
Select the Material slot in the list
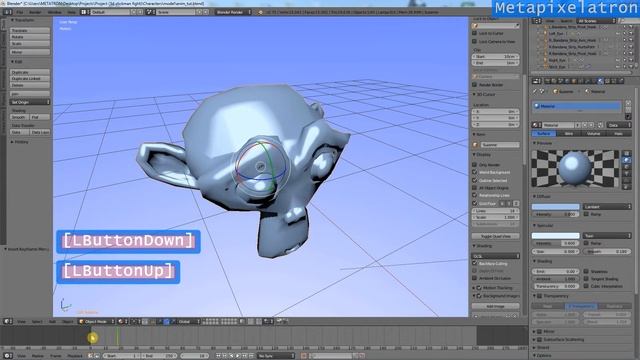(x=577, y=106)
